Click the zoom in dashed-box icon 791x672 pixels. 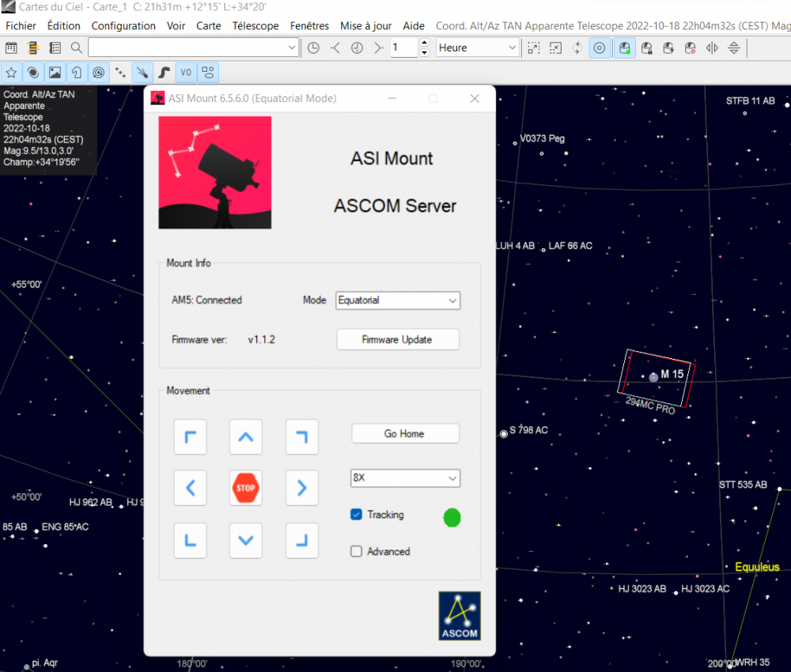tap(533, 48)
